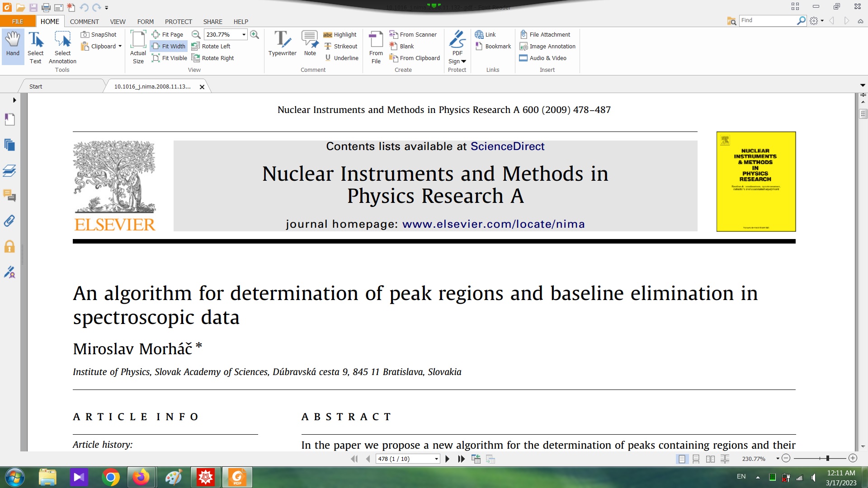Screen dimensions: 868x488
Task: Open the zoom percentage dropdown in ribbon
Action: [244, 34]
